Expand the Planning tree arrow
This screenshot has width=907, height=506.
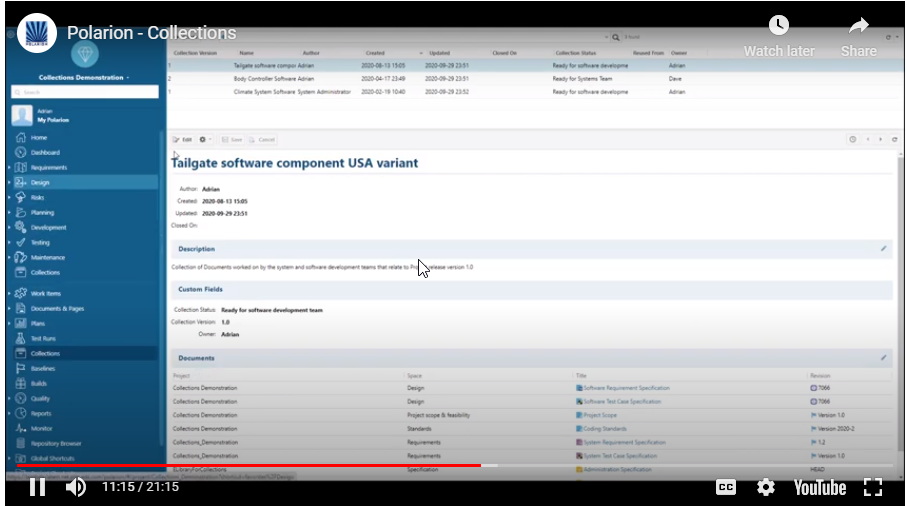click(x=9, y=213)
